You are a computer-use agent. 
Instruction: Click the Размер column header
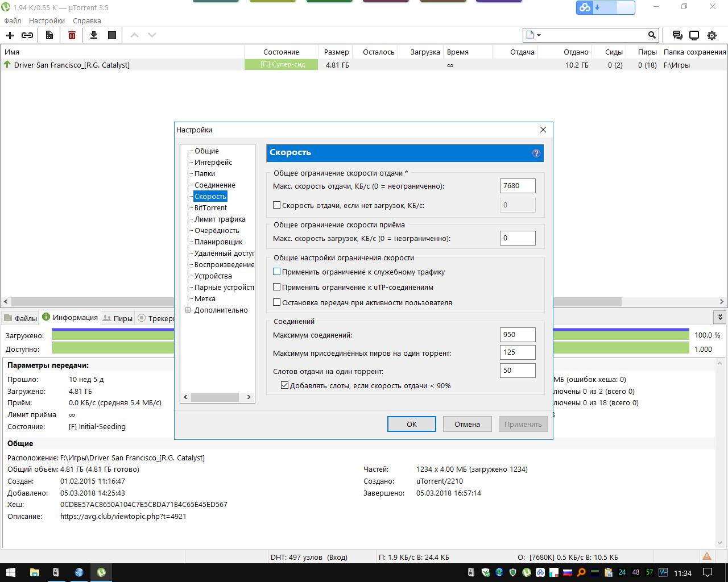pyautogui.click(x=337, y=52)
